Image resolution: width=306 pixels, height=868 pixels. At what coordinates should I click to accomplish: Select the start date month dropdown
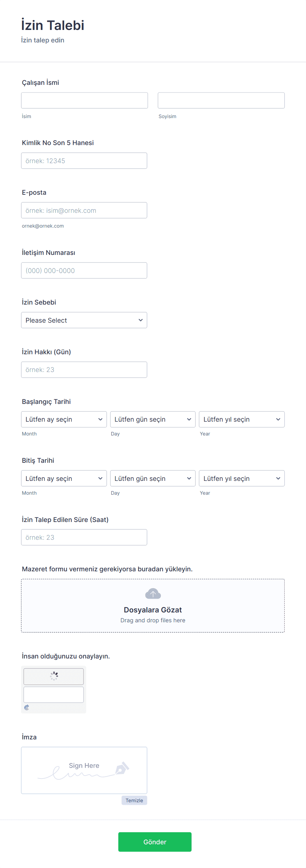pos(64,419)
